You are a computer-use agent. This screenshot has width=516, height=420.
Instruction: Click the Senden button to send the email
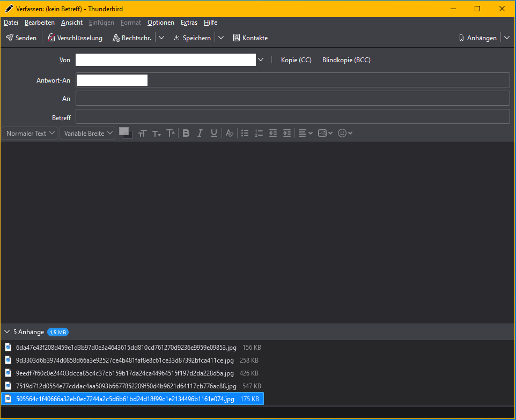(21, 38)
